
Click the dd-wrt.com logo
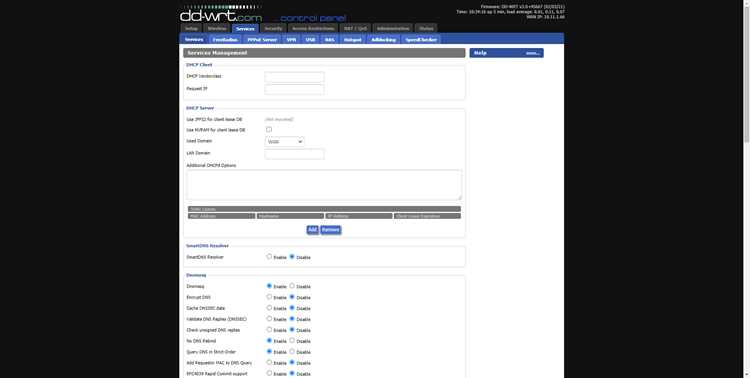click(x=221, y=14)
